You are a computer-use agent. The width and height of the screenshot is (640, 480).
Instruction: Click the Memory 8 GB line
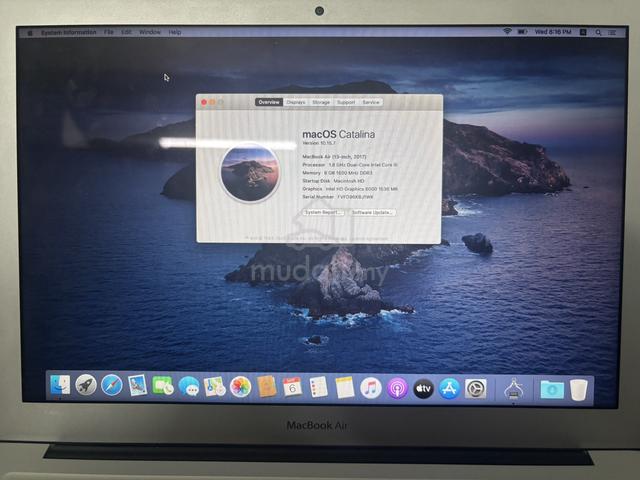(337, 173)
